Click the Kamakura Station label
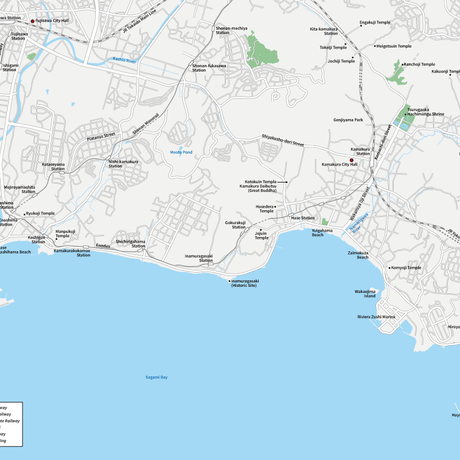 coord(360,151)
